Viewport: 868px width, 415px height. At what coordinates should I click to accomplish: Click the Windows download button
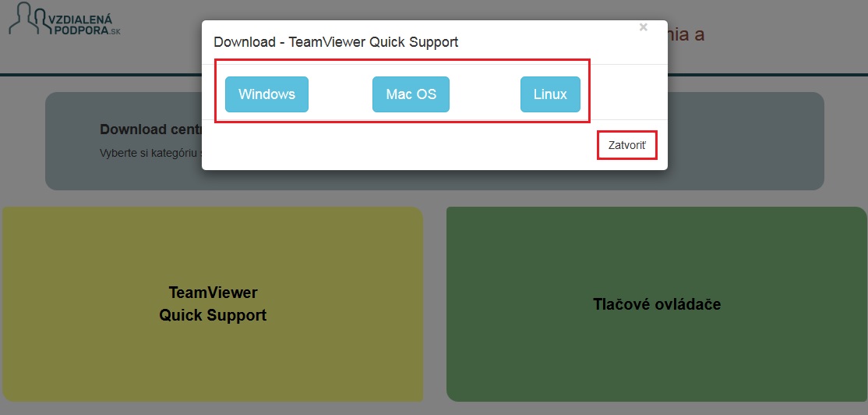click(x=266, y=94)
